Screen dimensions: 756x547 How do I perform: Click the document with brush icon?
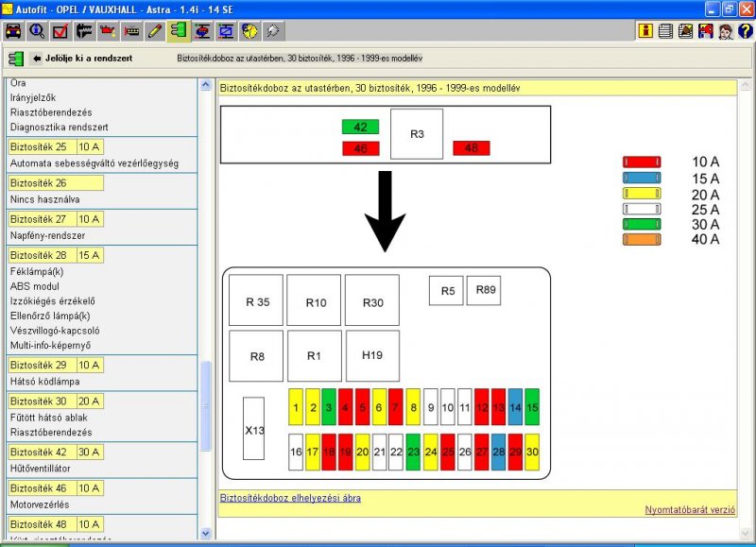pos(685,31)
